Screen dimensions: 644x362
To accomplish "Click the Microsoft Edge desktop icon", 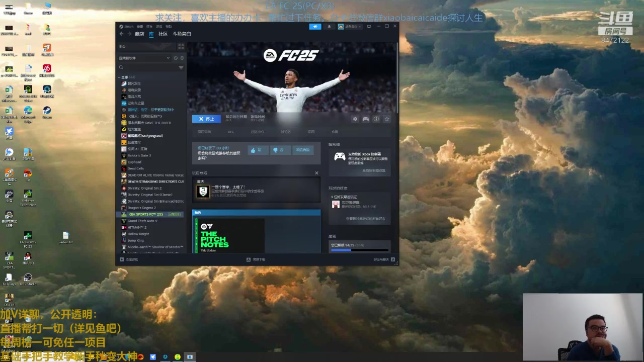I will click(x=28, y=114).
